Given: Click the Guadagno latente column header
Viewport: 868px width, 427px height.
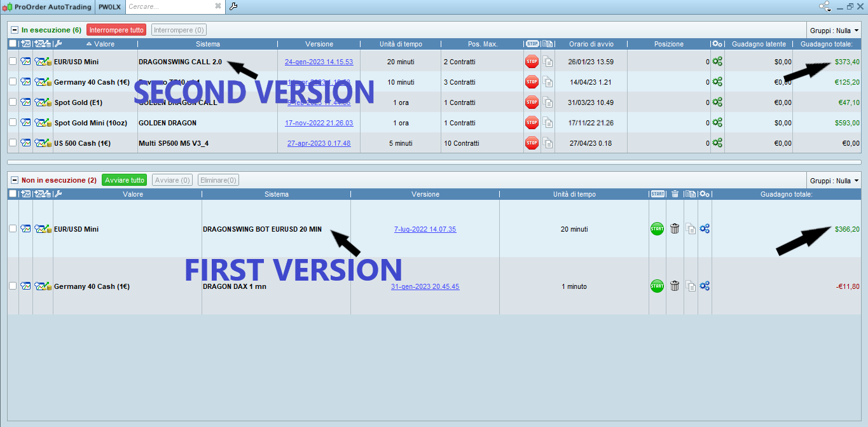Looking at the screenshot, I should [759, 44].
